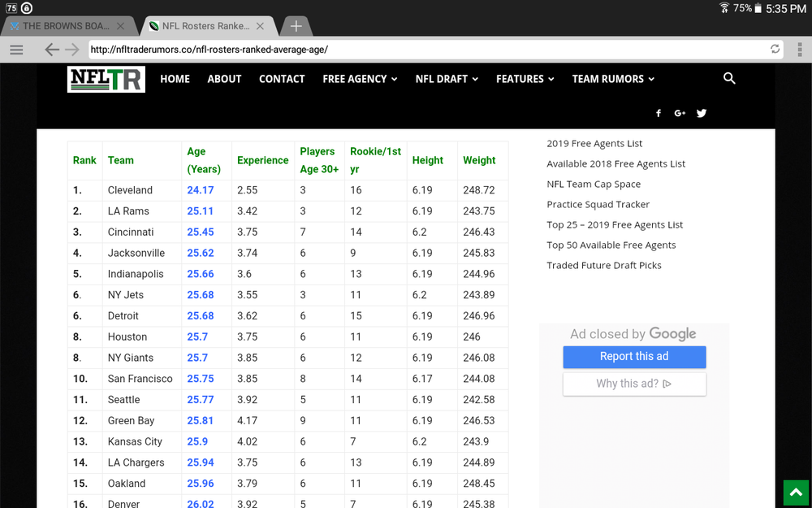The image size is (812, 508).
Task: Open the 2019 Free Agents List link
Action: point(594,144)
